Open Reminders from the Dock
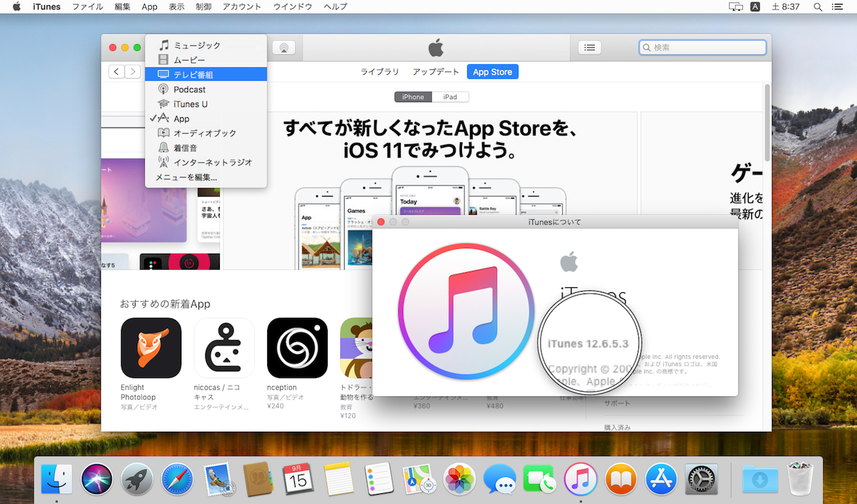 (x=379, y=479)
